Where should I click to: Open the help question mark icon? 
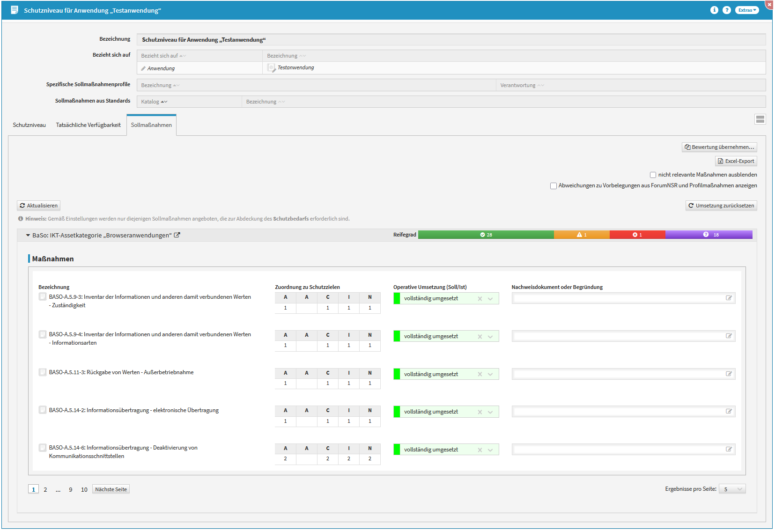[x=726, y=10]
